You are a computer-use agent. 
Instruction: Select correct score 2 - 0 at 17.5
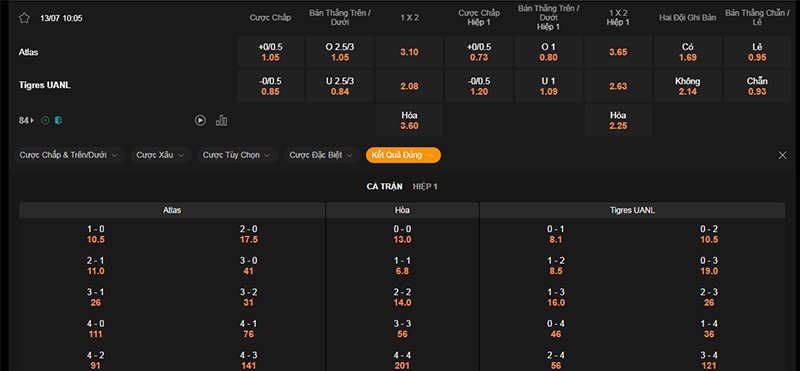pyautogui.click(x=248, y=234)
